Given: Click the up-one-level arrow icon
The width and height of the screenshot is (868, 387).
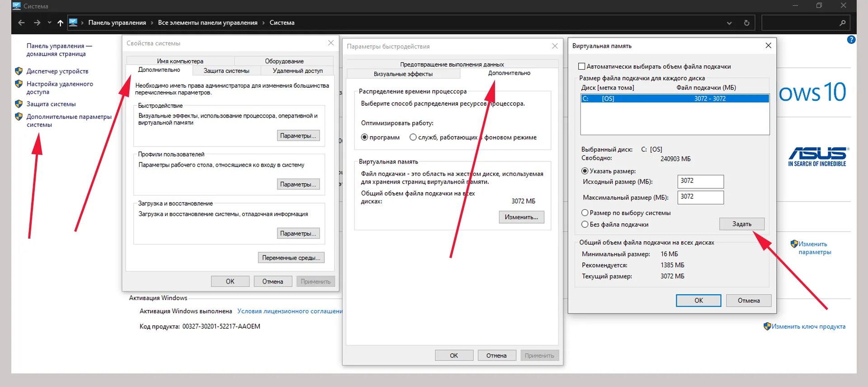Looking at the screenshot, I should [60, 23].
